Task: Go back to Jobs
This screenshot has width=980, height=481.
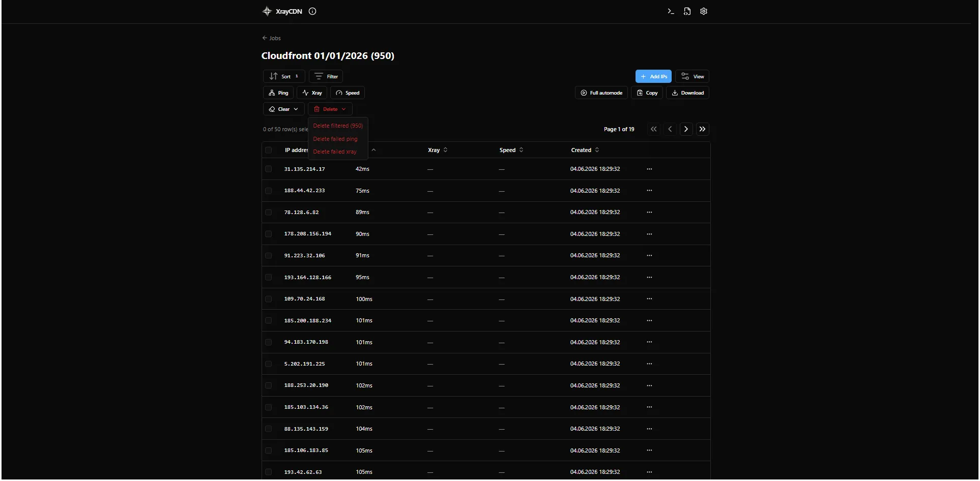Action: (x=271, y=38)
